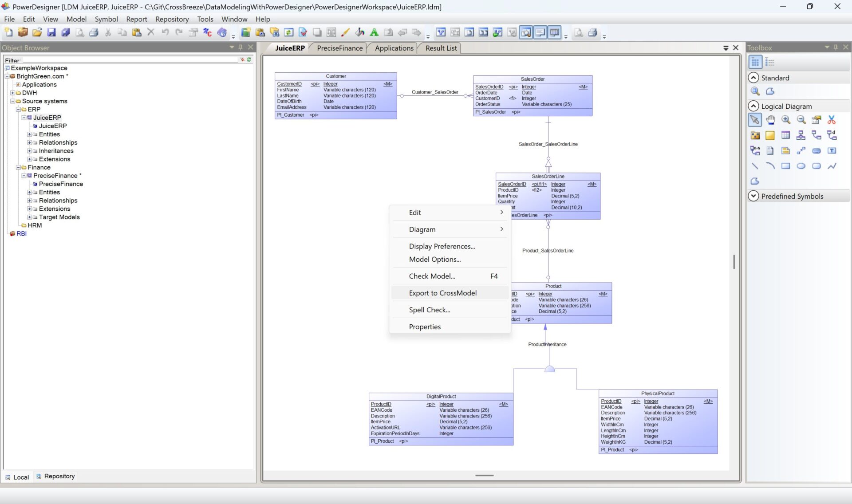Screen dimensions: 852x504
Task: Switch to Repository tab at bottom
Action: (59, 476)
